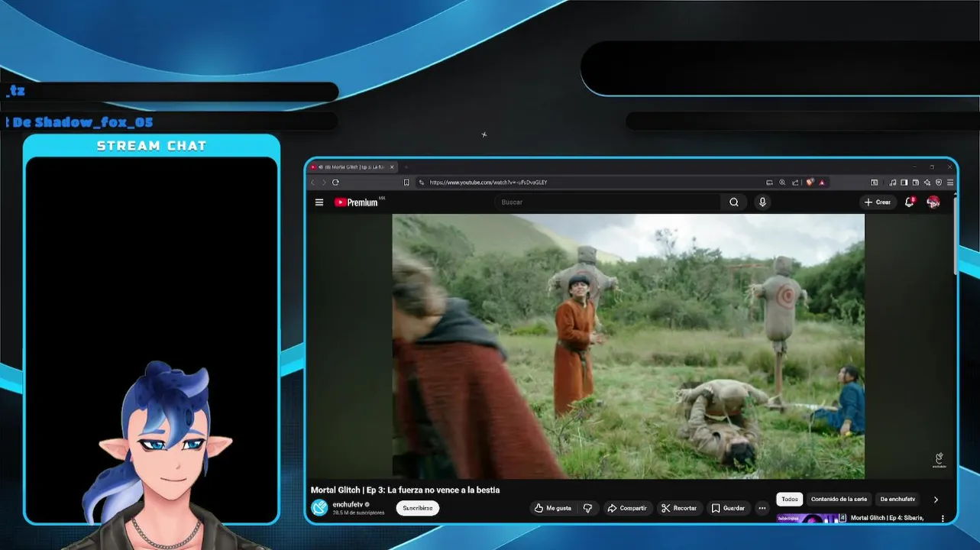This screenshot has width=980, height=550.
Task: Bookmark this page with the bookmark icon
Action: 406,183
